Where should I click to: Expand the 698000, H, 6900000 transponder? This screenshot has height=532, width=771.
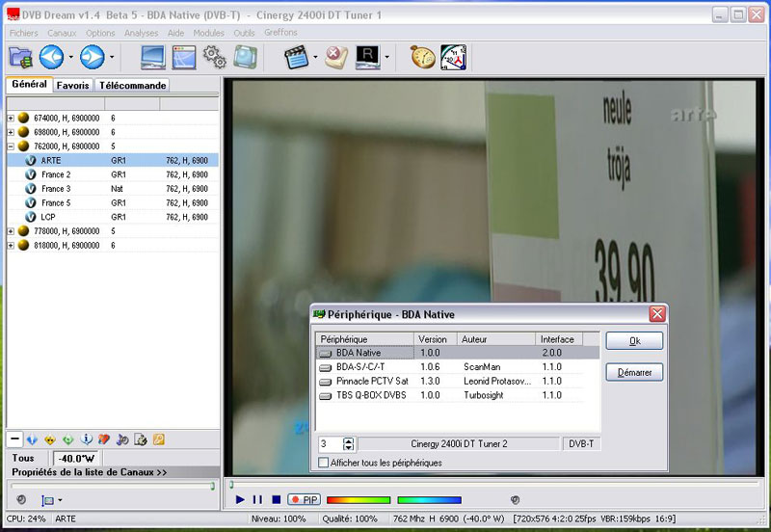pyautogui.click(x=11, y=132)
